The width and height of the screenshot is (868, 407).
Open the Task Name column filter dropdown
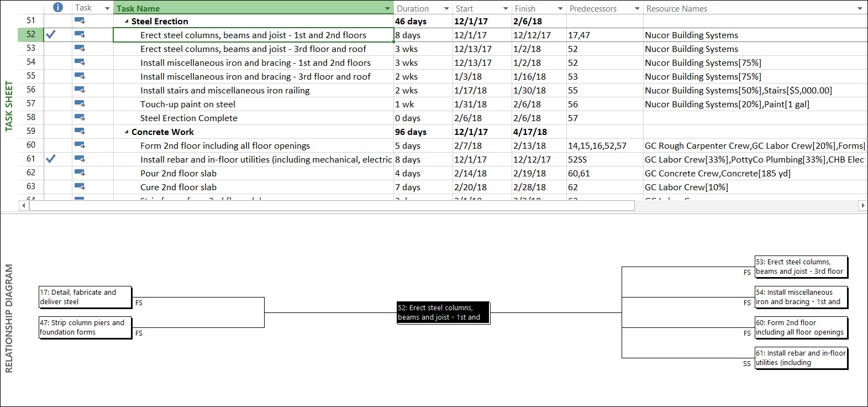387,8
